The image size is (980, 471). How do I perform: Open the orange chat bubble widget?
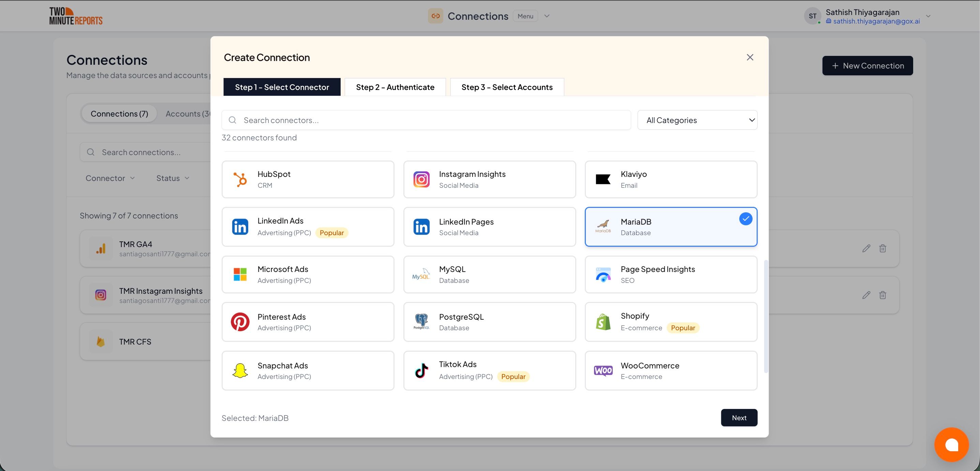[951, 444]
